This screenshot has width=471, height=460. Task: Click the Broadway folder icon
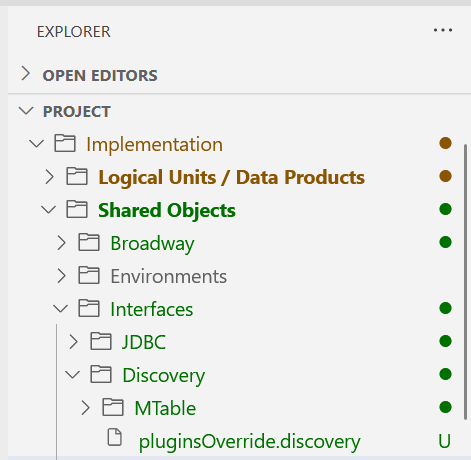89,242
